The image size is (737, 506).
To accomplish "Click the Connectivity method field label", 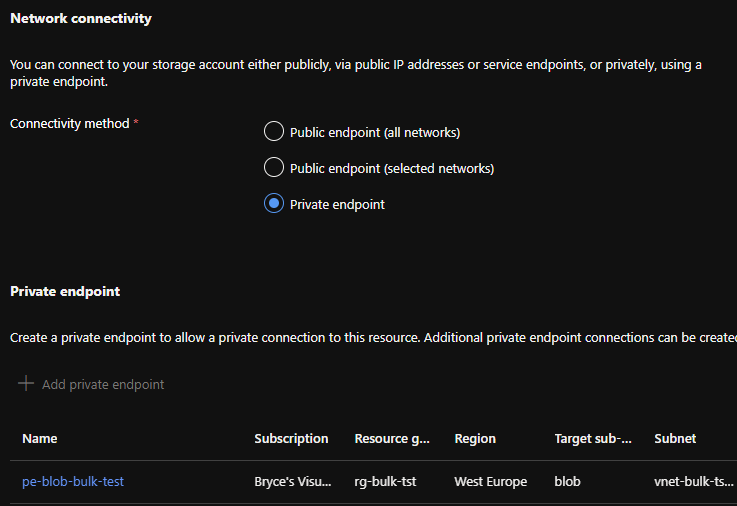I will tap(69, 124).
